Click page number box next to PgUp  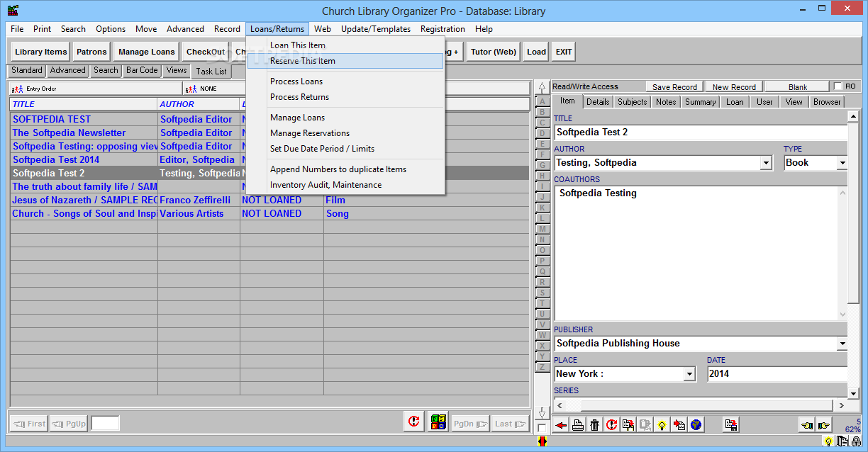click(x=106, y=424)
